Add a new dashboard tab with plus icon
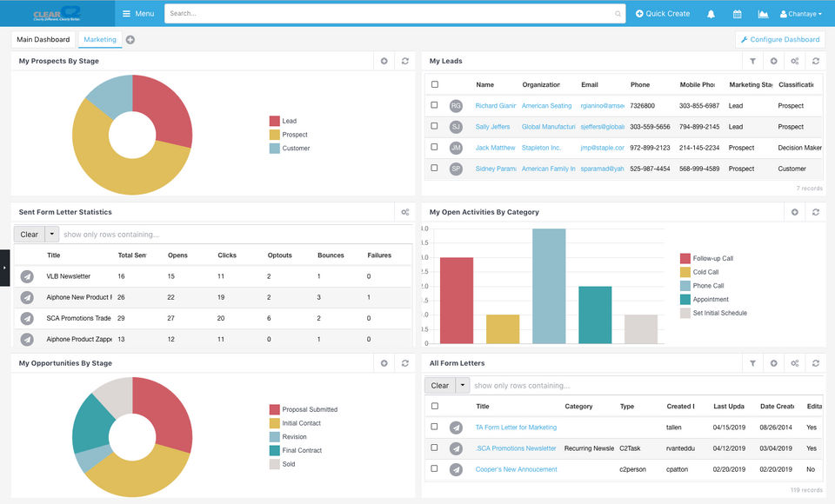The height and width of the screenshot is (504, 835). 130,39
